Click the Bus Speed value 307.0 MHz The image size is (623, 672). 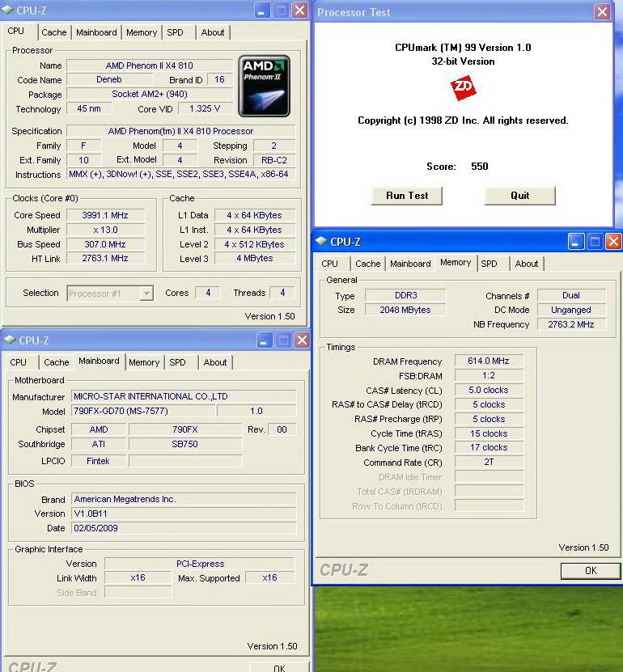coord(105,244)
